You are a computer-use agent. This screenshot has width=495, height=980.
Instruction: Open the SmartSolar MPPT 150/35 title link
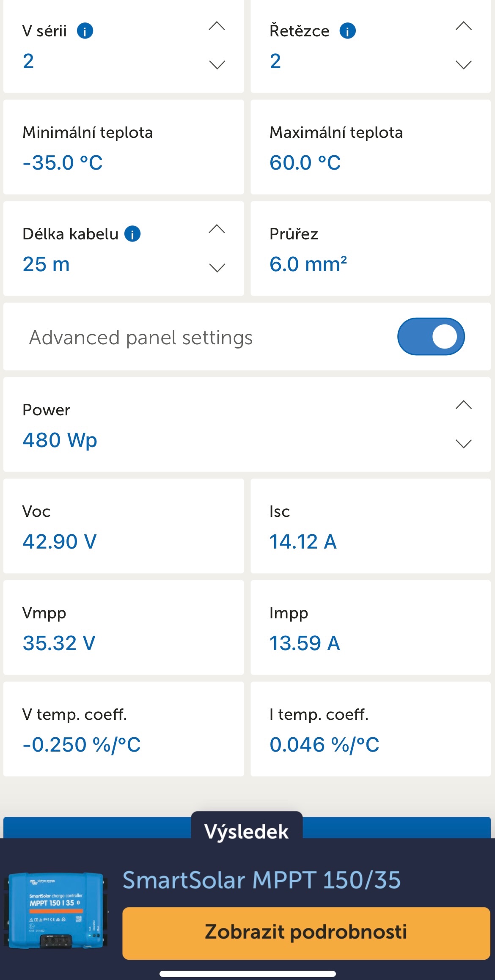point(261,881)
